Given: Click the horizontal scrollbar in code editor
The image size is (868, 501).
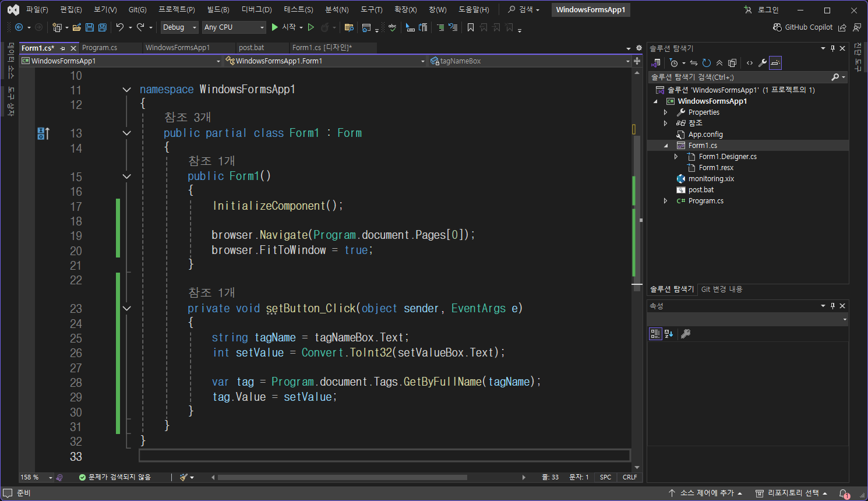Looking at the screenshot, I should pyautogui.click(x=343, y=477).
